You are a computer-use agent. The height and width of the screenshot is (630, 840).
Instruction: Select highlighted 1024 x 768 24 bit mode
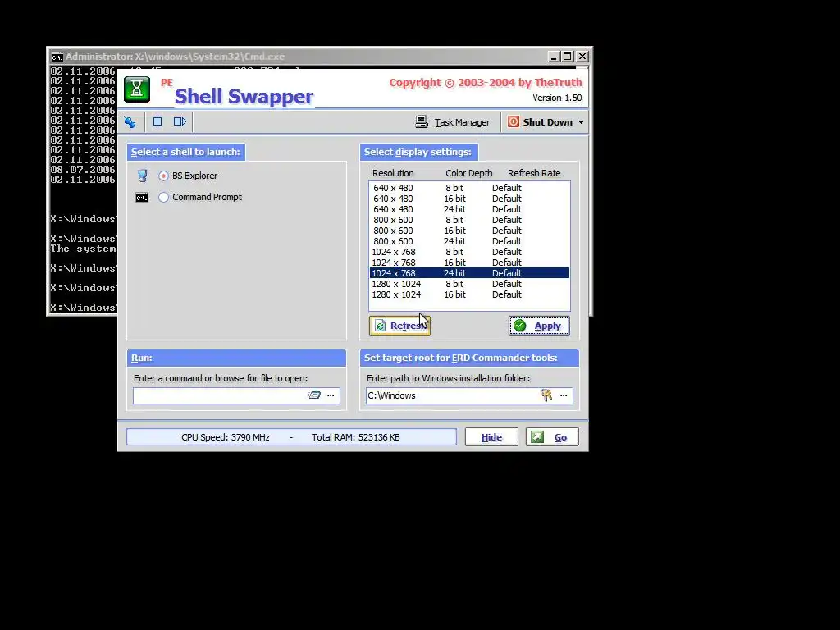tap(469, 273)
